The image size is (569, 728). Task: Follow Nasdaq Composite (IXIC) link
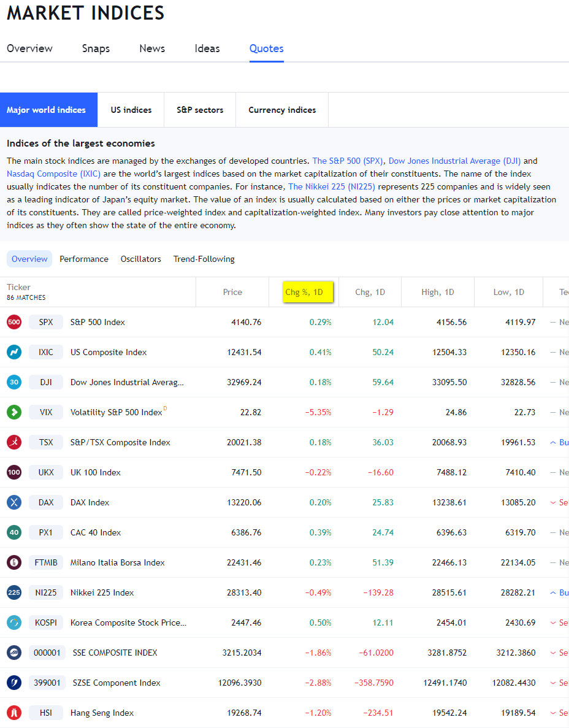pyautogui.click(x=53, y=174)
